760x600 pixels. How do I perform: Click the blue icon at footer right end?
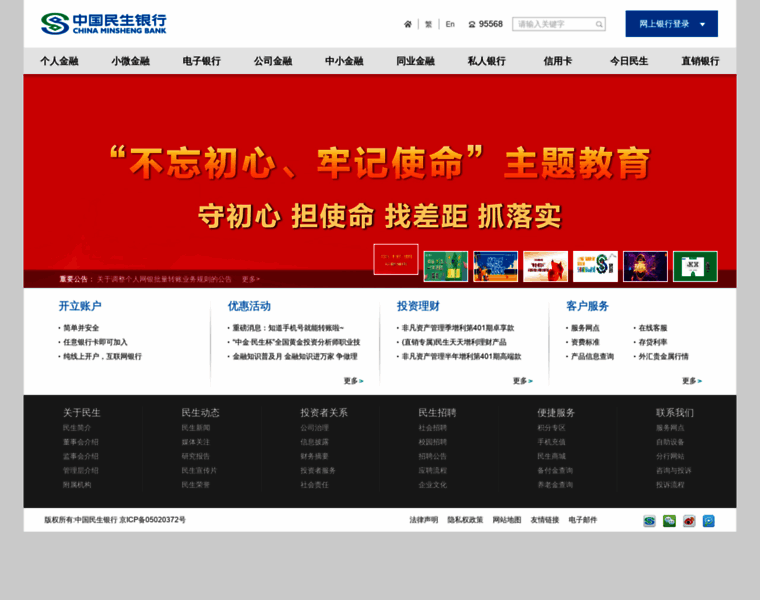point(709,521)
